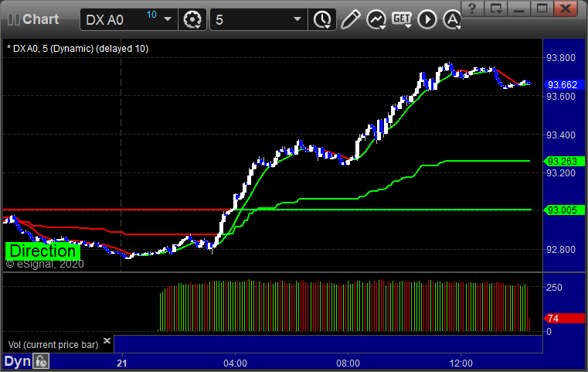This screenshot has width=588, height=372.
Task: Select the pencil drawing tool
Action: [350, 19]
